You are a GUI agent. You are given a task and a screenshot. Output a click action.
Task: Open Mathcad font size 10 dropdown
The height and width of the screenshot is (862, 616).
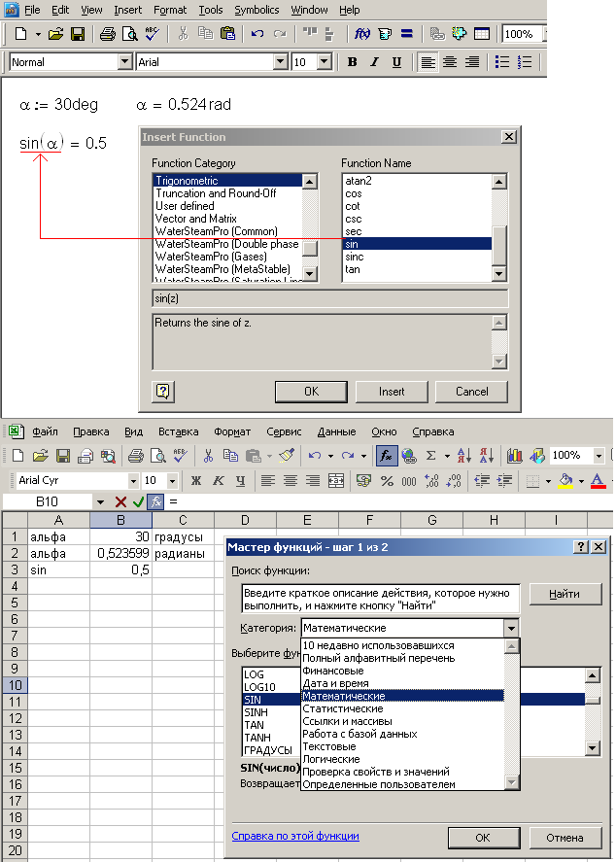click(x=325, y=62)
